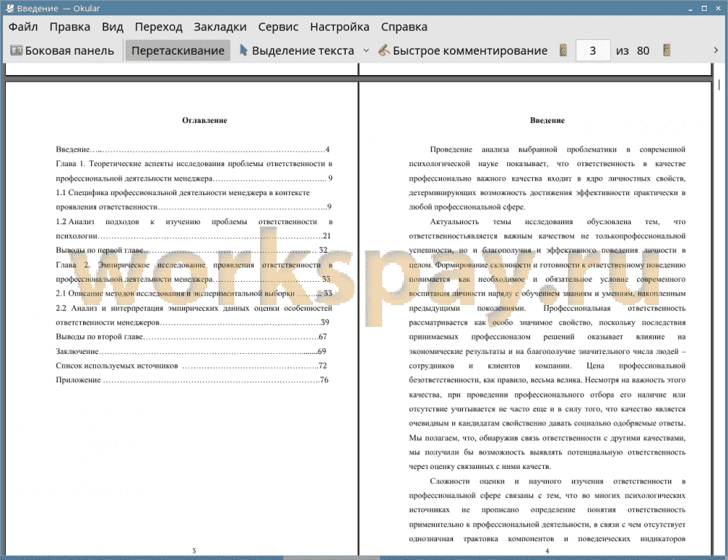Go to next page using toolbar icon
The image size is (728, 560).
coord(667,50)
